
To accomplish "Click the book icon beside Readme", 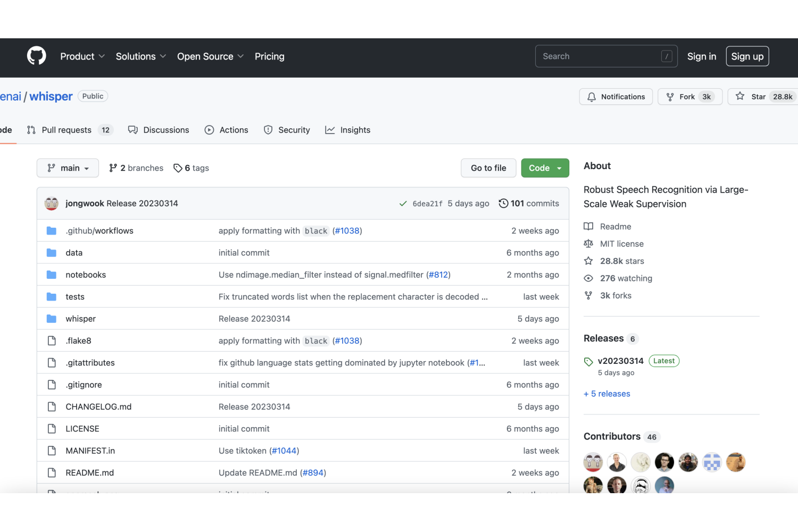I will pyautogui.click(x=588, y=227).
